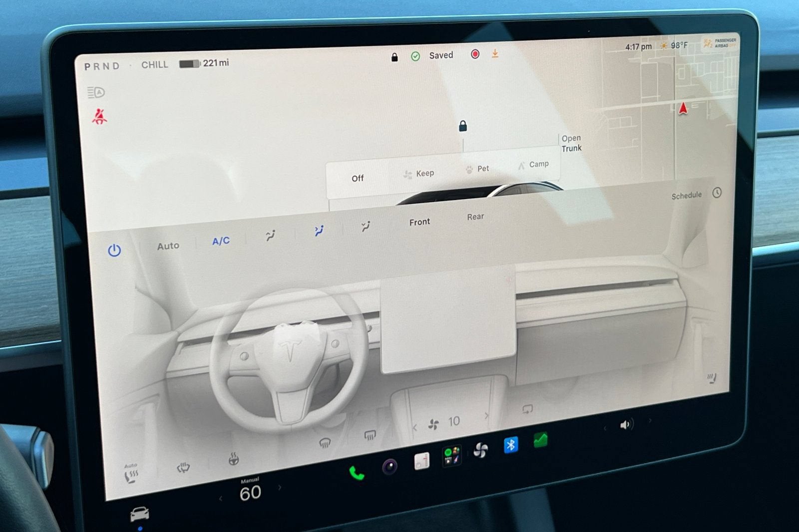Open the Toybox app launcher icon
Screen dimensions: 799x532
pos(452,456)
